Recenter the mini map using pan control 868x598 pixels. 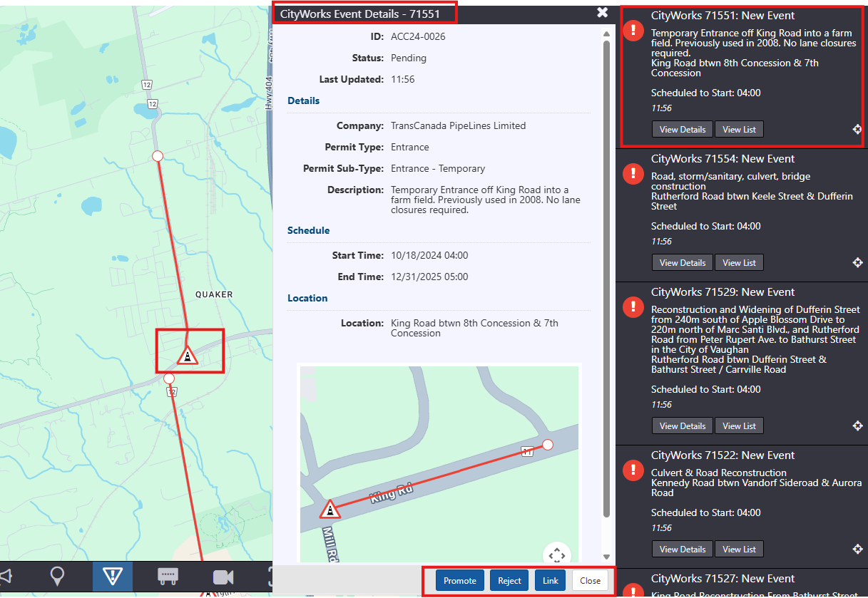pyautogui.click(x=556, y=555)
